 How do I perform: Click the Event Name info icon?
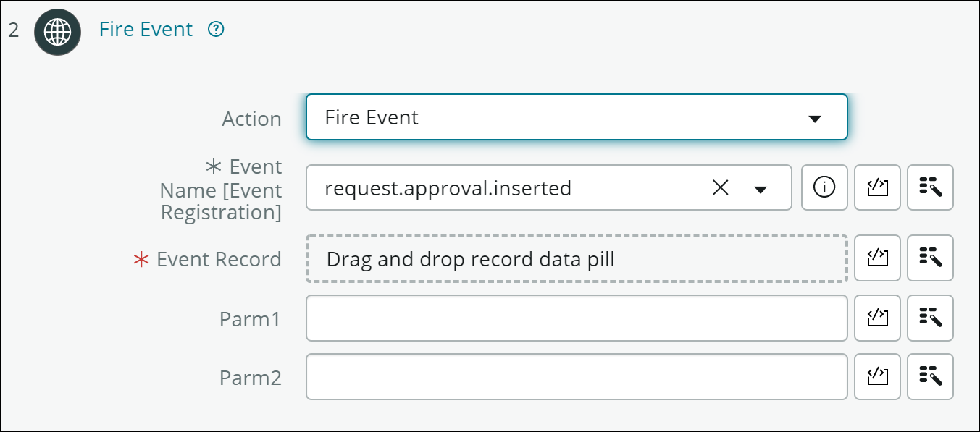pos(824,187)
